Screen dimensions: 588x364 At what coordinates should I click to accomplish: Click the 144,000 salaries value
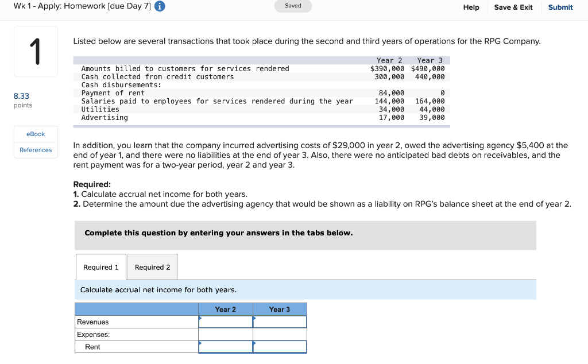point(389,101)
